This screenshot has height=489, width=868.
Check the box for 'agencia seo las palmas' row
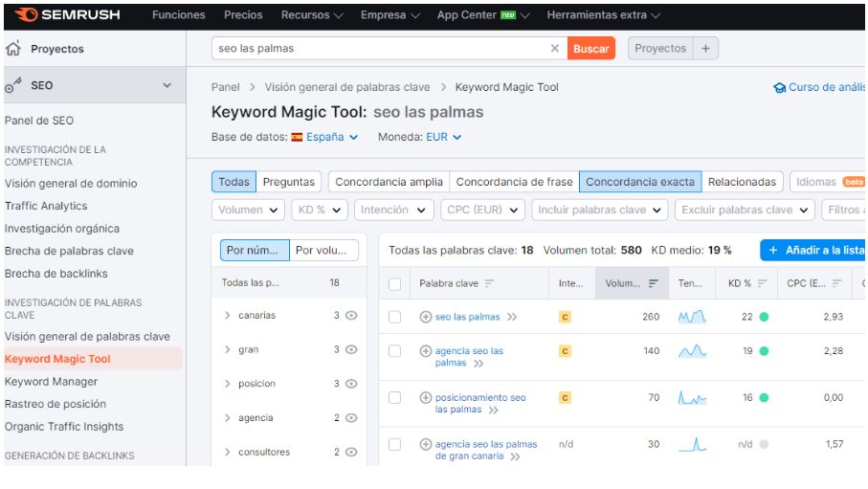click(x=394, y=350)
